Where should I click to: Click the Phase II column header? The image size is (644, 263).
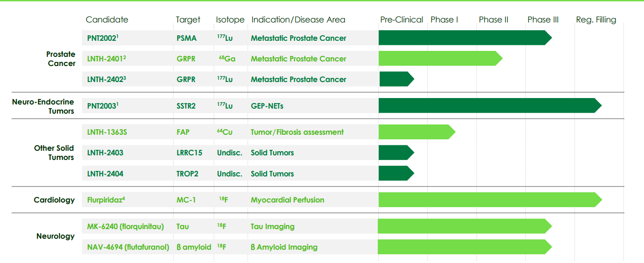tap(494, 20)
